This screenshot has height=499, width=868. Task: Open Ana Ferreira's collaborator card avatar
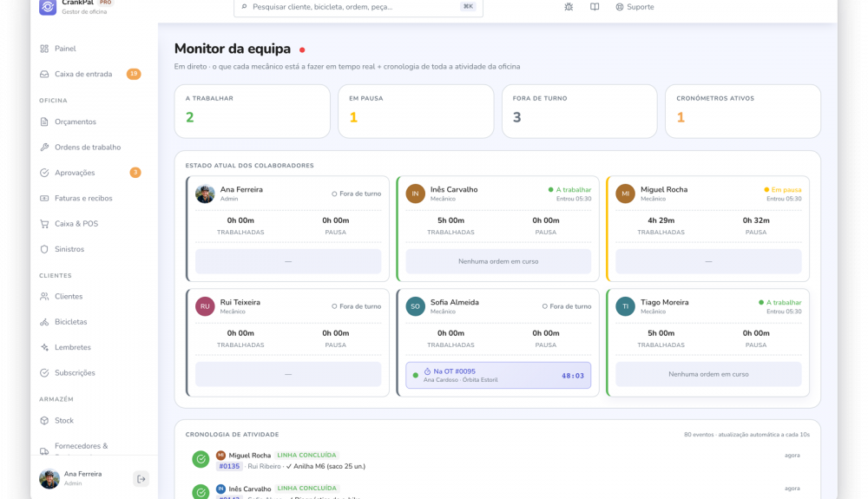[x=205, y=194]
